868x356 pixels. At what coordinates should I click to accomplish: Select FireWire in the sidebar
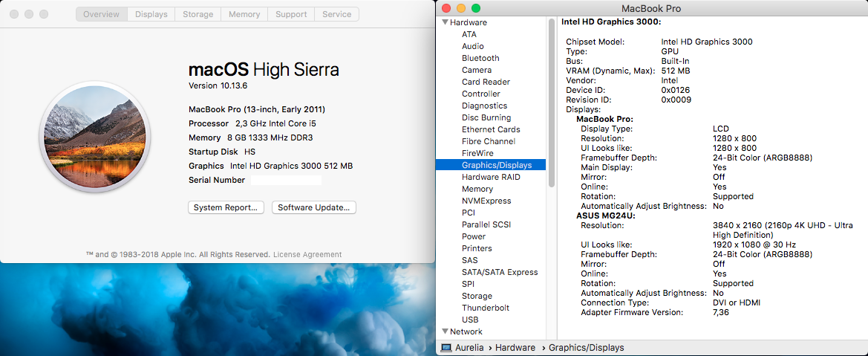click(x=477, y=153)
